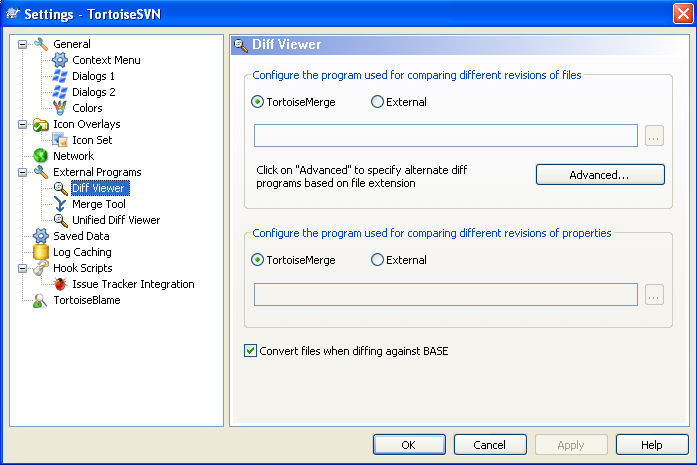Collapse the General tree node
This screenshot has width=697, height=465.
[22, 44]
